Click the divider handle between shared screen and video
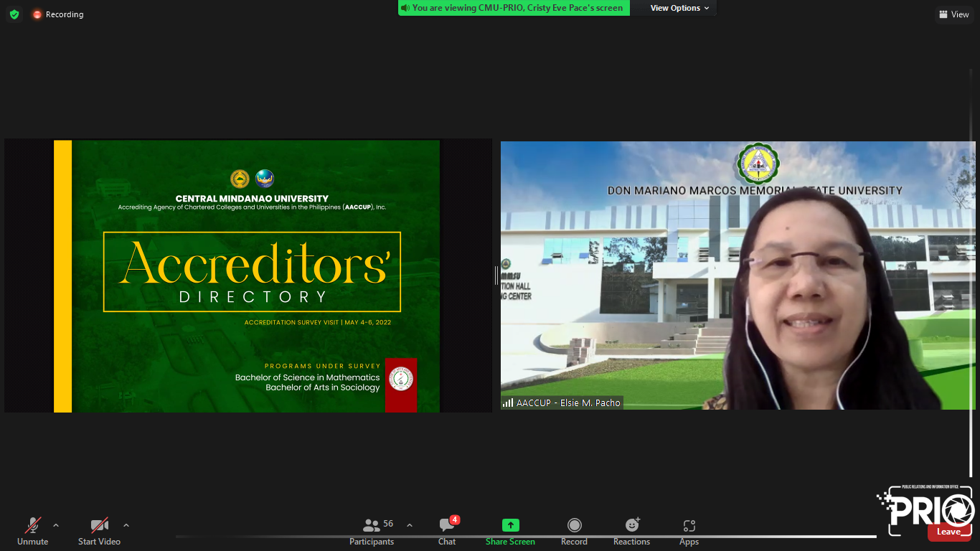Image resolution: width=980 pixels, height=551 pixels. [x=496, y=275]
